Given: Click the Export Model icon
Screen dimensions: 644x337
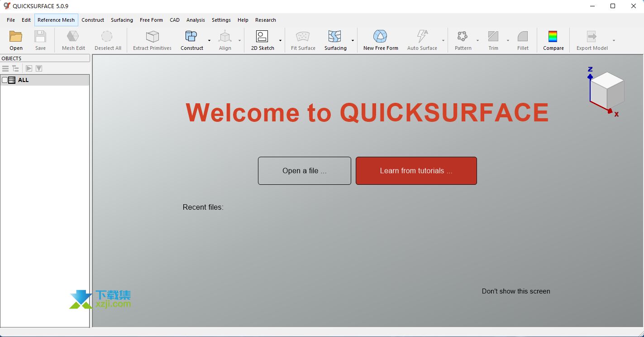Looking at the screenshot, I should (x=592, y=37).
